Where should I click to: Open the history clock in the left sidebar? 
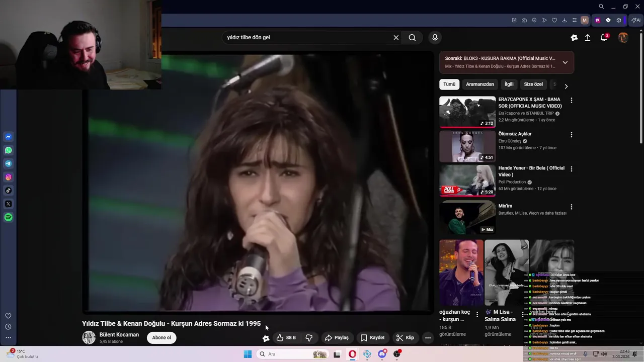(8, 327)
